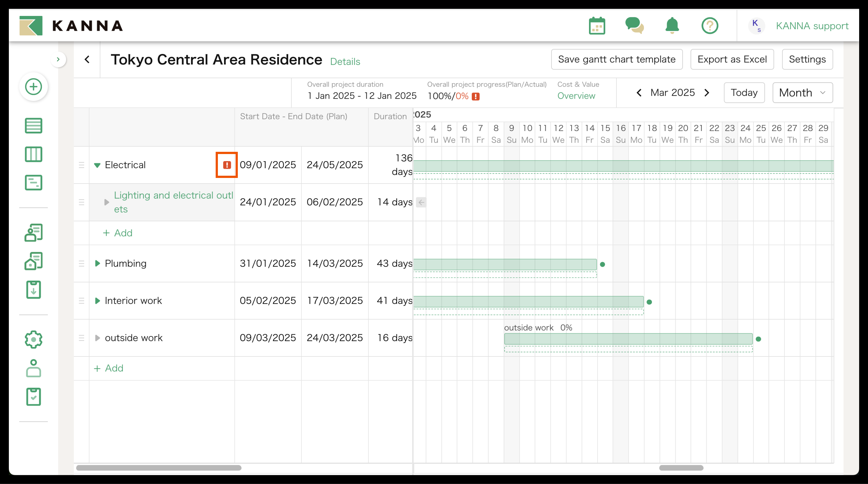This screenshot has height=484, width=868.
Task: Click the red warning icon on Electrical row
Action: pyautogui.click(x=227, y=165)
